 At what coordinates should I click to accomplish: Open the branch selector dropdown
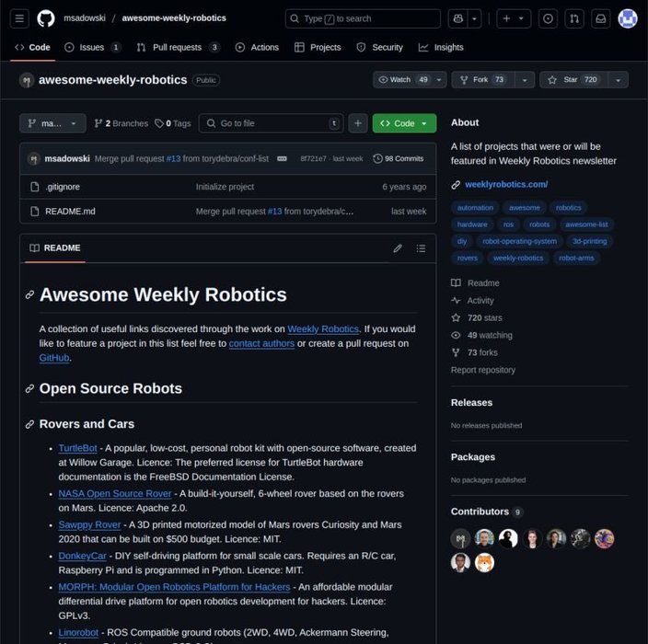point(52,123)
